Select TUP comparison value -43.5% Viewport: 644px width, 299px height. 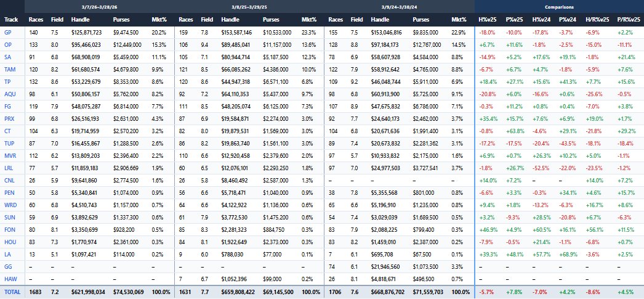click(x=568, y=144)
